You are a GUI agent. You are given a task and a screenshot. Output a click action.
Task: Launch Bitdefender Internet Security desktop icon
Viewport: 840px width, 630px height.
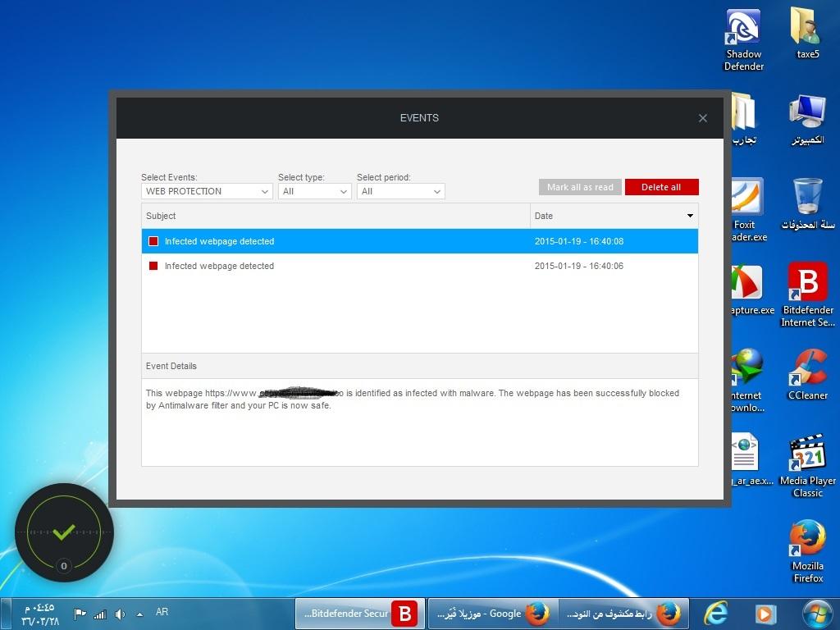click(807, 295)
